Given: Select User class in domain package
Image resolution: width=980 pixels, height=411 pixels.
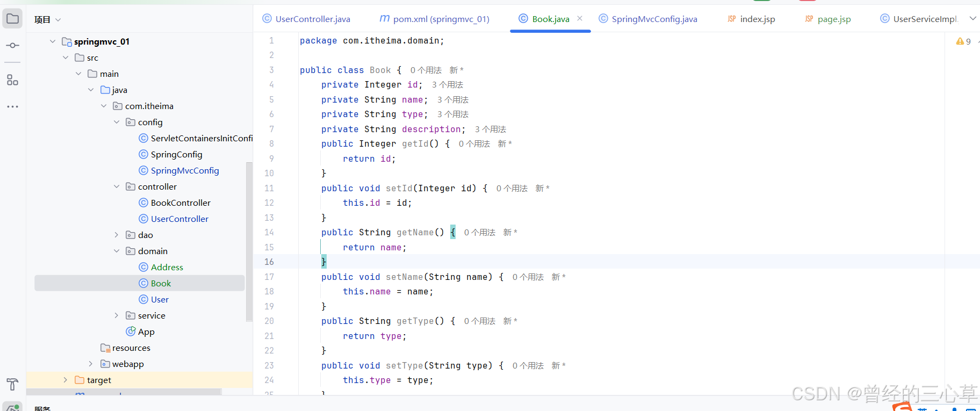Looking at the screenshot, I should (154, 299).
